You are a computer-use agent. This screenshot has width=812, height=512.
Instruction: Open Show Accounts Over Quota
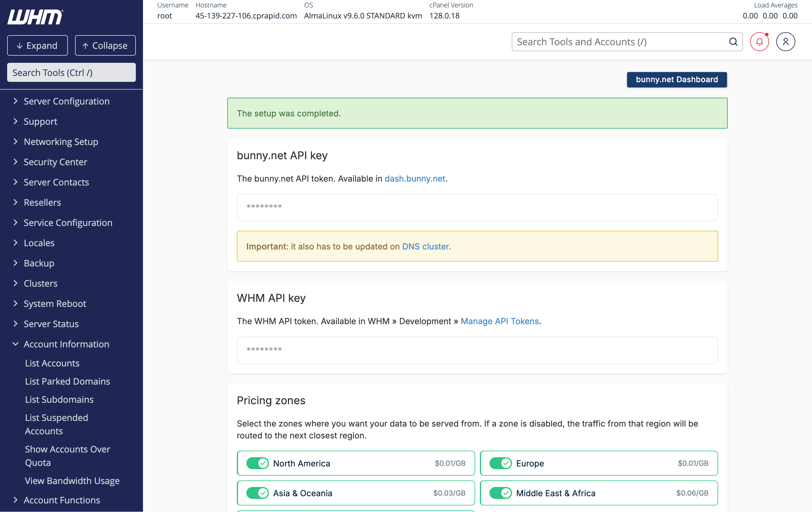pyautogui.click(x=67, y=456)
